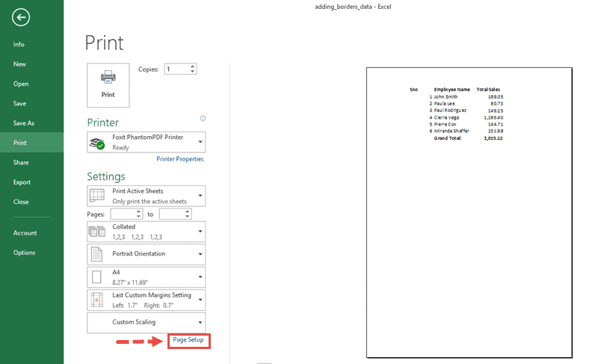598x364 pixels.
Task: Open the Page Setup link
Action: point(188,339)
